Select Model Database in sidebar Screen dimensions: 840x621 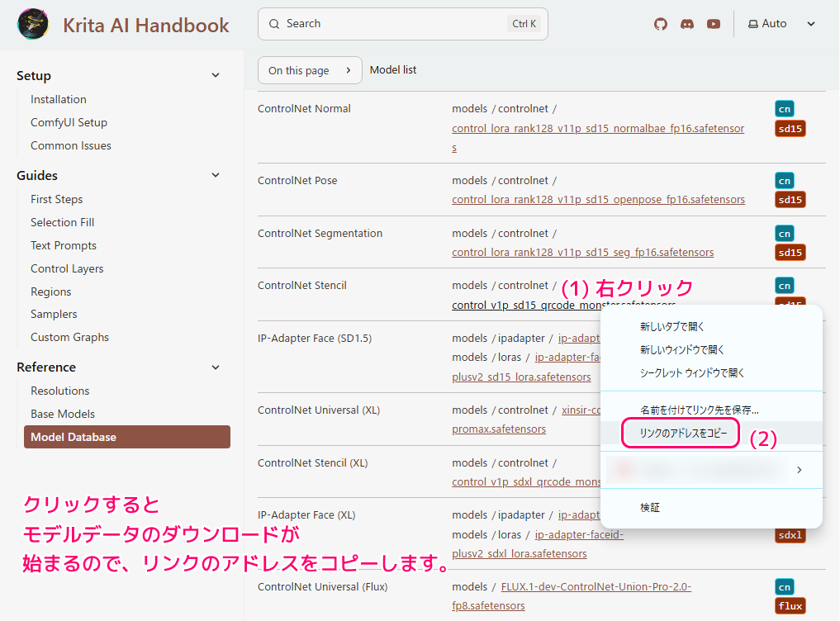point(127,437)
